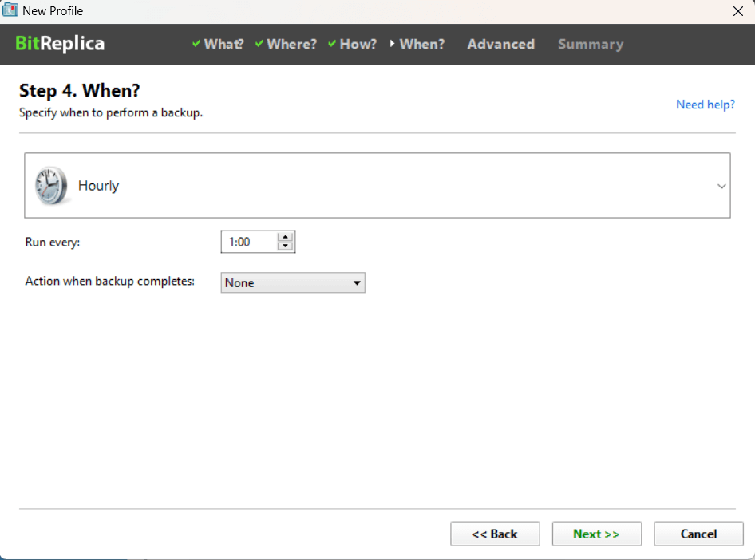Click 'Specify when to perform a backup.' text
Image resolution: width=755 pixels, height=560 pixels.
pyautogui.click(x=111, y=112)
